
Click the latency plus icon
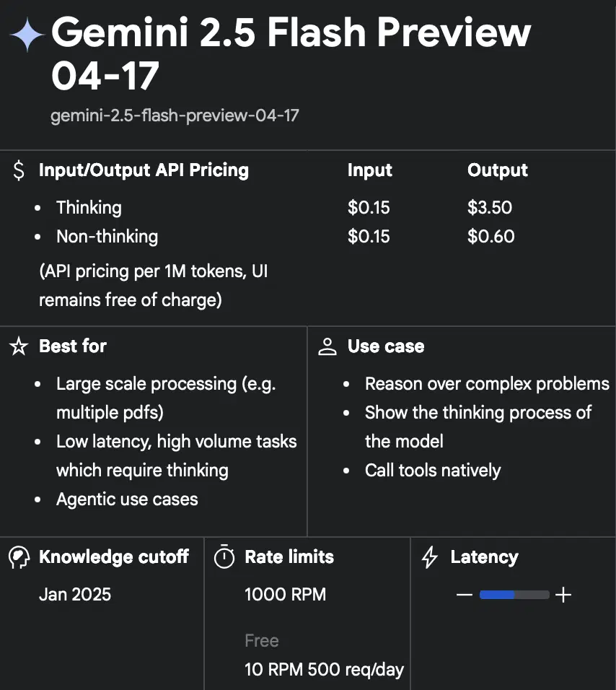[x=563, y=595]
